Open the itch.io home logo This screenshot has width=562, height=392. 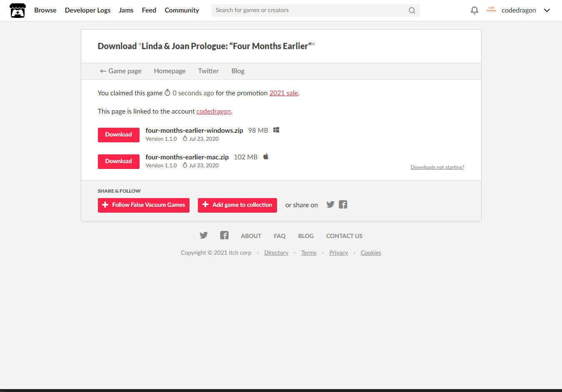pos(17,10)
